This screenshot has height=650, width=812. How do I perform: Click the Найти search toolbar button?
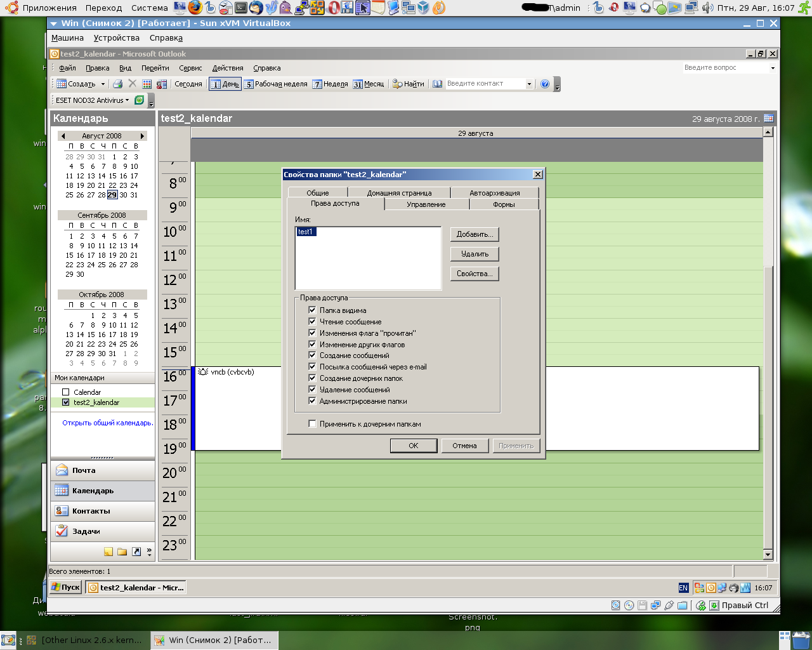(x=408, y=84)
